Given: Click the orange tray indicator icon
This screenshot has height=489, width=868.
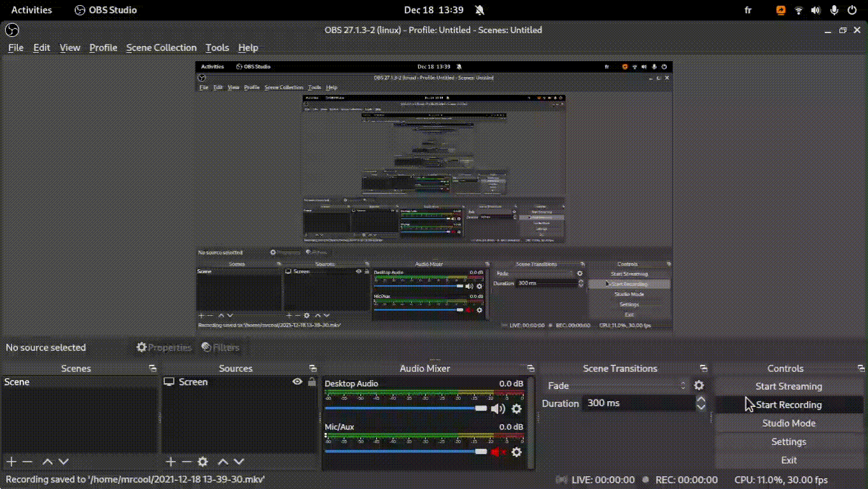Looking at the screenshot, I should pos(781,10).
